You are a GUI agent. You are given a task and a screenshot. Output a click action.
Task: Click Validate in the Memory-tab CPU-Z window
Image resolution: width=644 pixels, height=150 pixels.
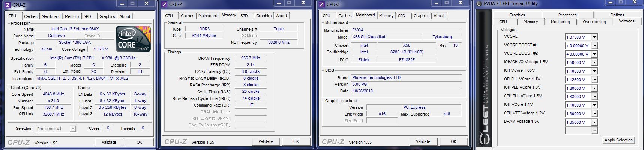tap(266, 141)
